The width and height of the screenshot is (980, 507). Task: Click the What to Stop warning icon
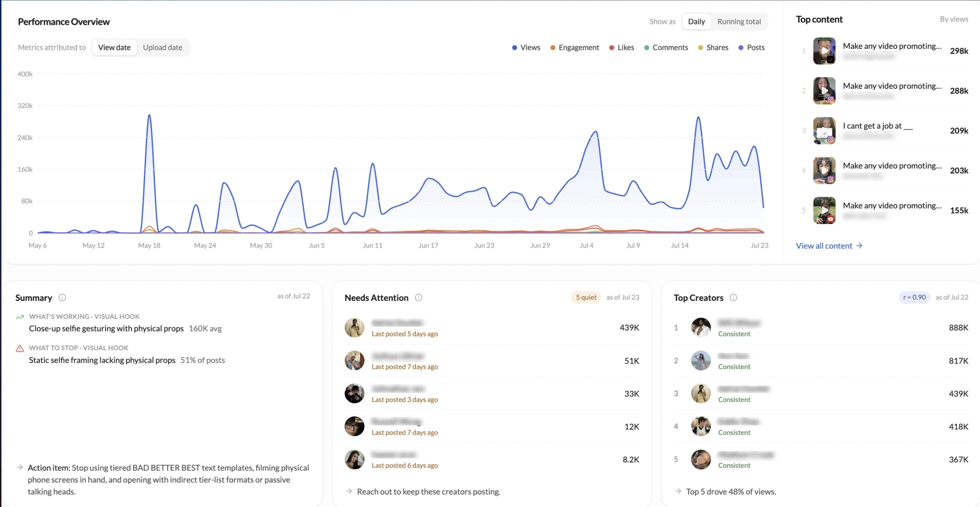click(20, 348)
